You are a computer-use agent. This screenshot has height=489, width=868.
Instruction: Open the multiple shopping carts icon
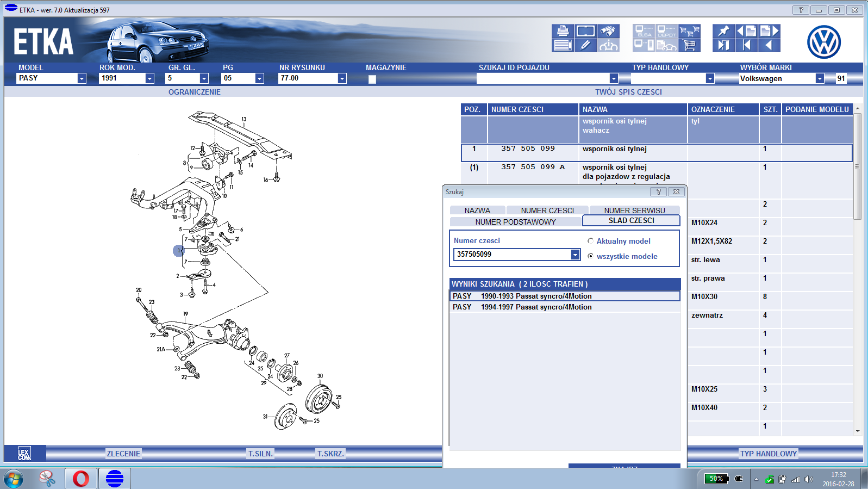pos(689,31)
